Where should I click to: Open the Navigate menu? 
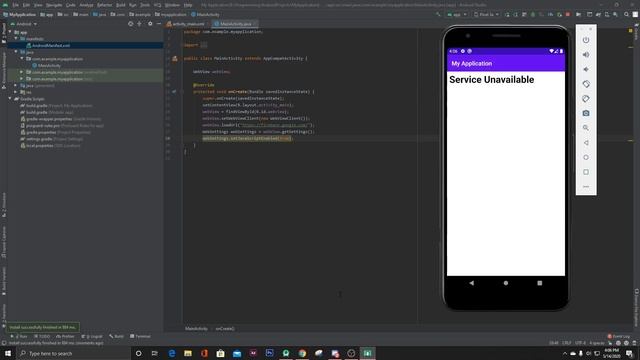(x=54, y=5)
